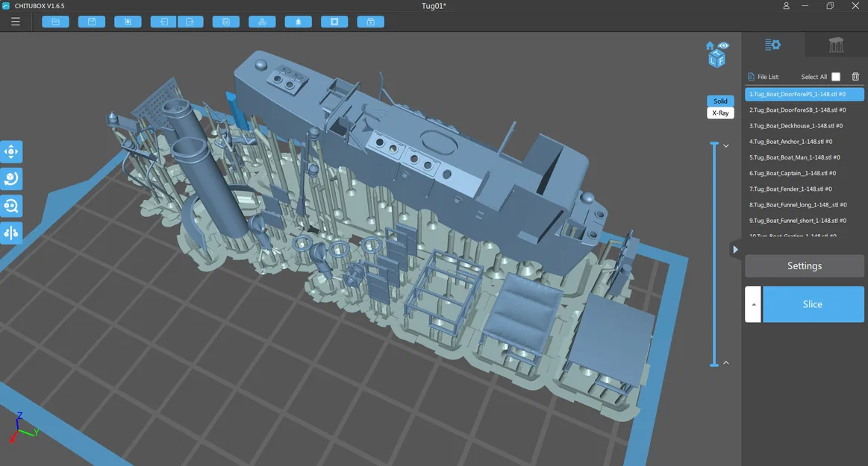This screenshot has height=466, width=868.
Task: Click the screenshot capture toolbar icon
Action: [128, 22]
